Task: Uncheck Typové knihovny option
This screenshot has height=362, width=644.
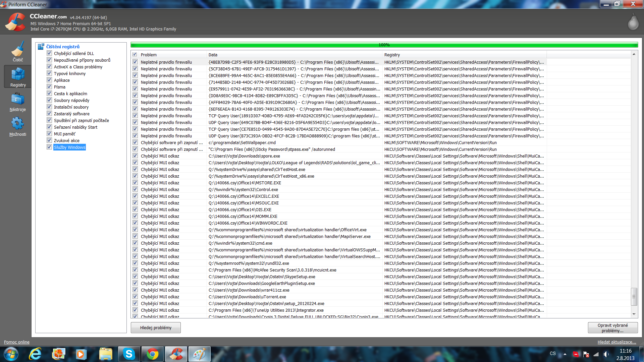Action: click(49, 73)
